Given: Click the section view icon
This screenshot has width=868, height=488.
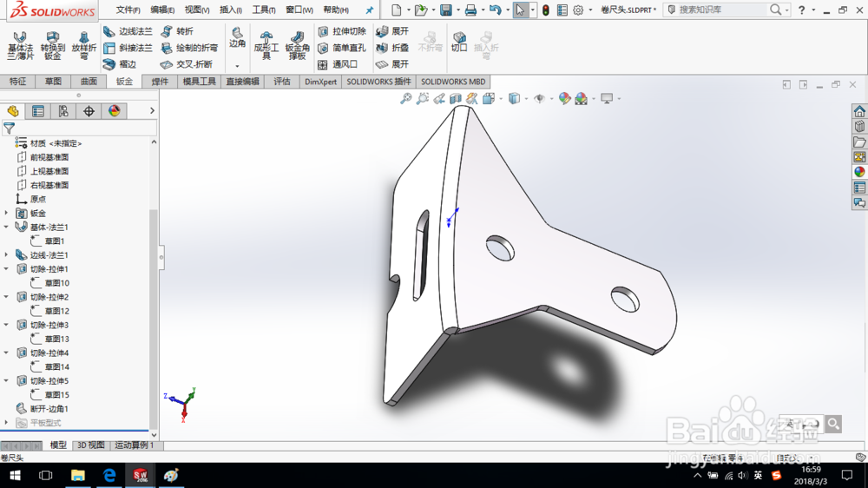Looking at the screenshot, I should [455, 99].
